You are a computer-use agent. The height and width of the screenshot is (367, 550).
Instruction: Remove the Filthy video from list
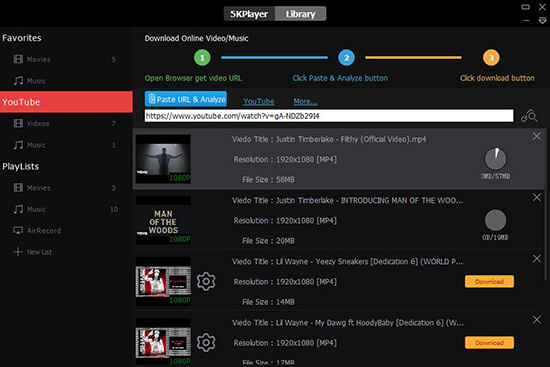[537, 136]
